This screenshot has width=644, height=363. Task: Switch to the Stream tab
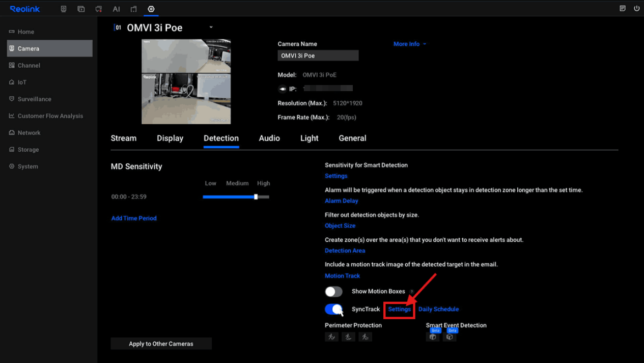(x=124, y=138)
